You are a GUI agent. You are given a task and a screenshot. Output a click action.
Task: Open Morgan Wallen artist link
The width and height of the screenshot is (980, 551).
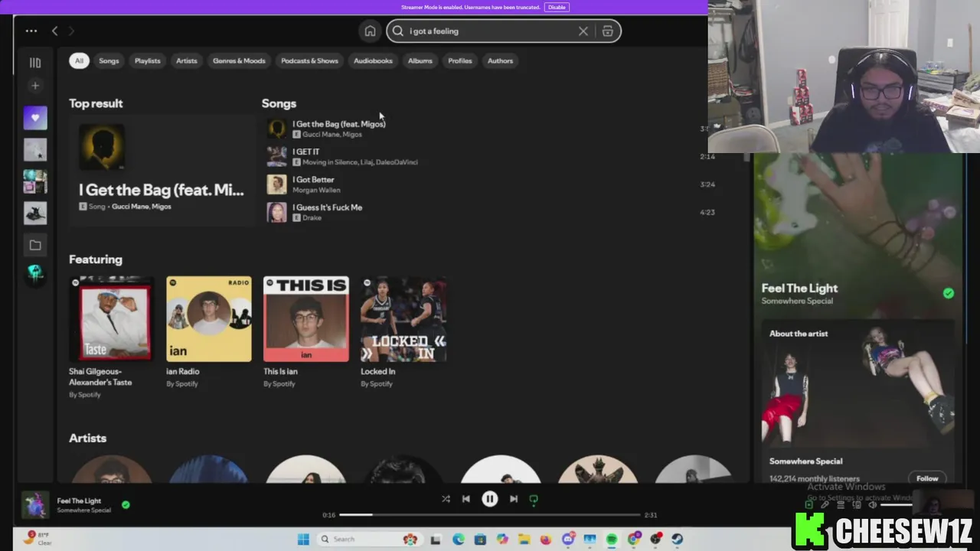pyautogui.click(x=316, y=190)
